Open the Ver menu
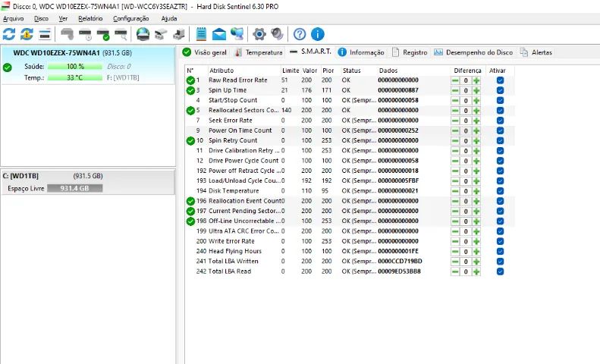The width and height of the screenshot is (600, 364). [x=63, y=18]
